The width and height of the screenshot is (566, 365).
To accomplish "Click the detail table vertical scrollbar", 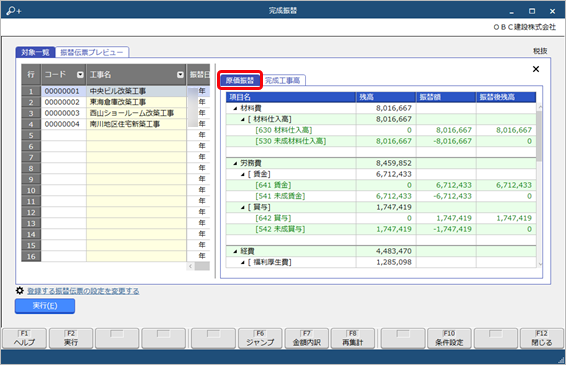I will (x=539, y=136).
